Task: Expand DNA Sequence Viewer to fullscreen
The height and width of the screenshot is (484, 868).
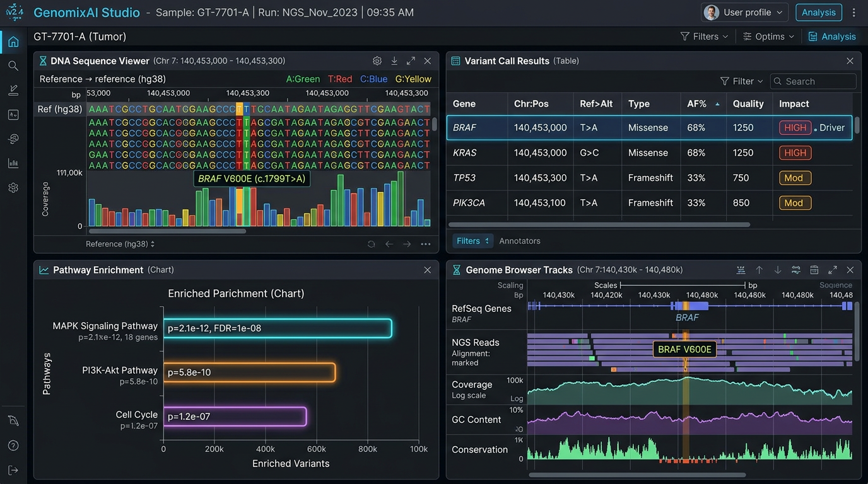Action: (411, 61)
